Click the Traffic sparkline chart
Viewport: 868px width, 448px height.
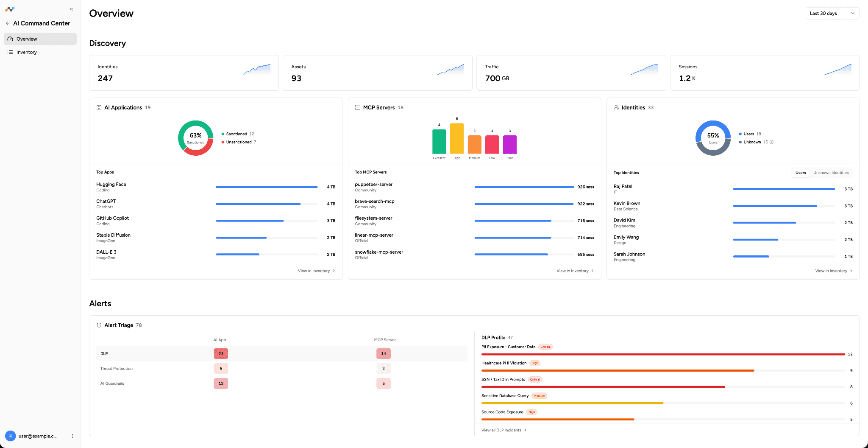(x=644, y=70)
